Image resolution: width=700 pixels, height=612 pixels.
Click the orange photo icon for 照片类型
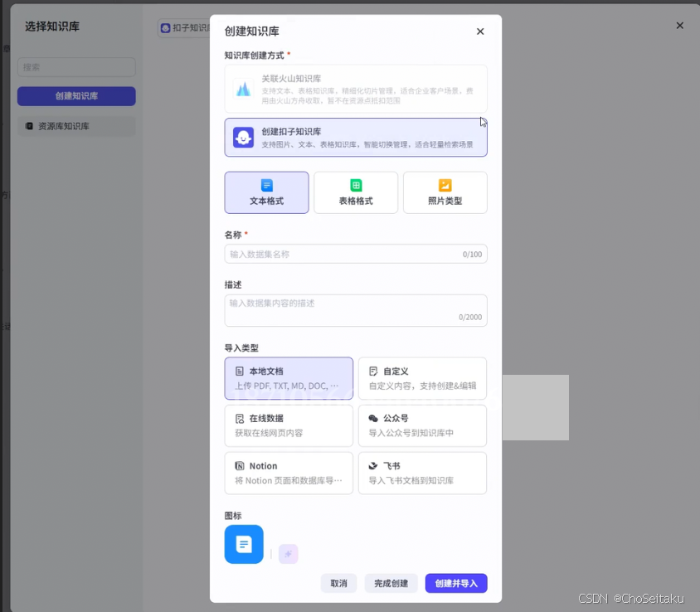pyautogui.click(x=445, y=185)
